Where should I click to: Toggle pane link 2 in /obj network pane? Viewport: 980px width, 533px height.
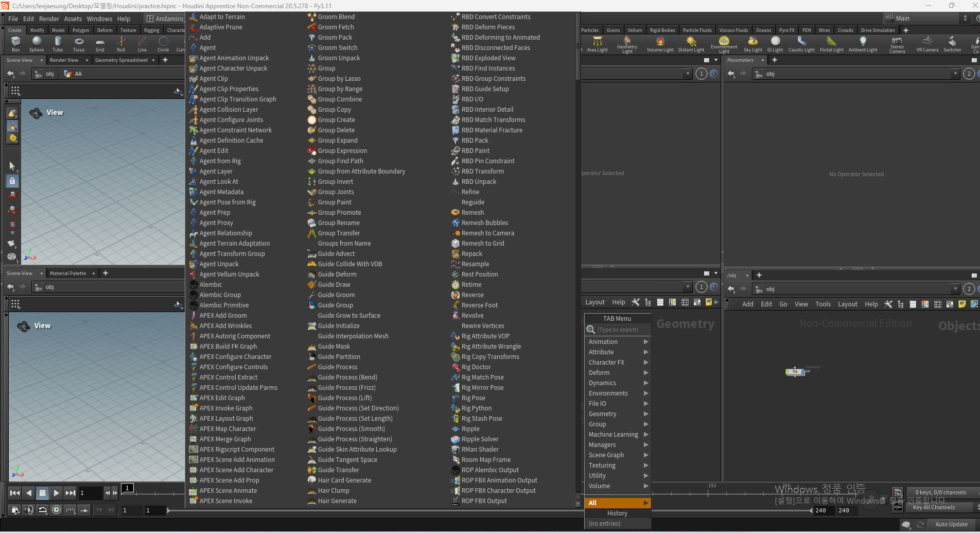tap(969, 289)
